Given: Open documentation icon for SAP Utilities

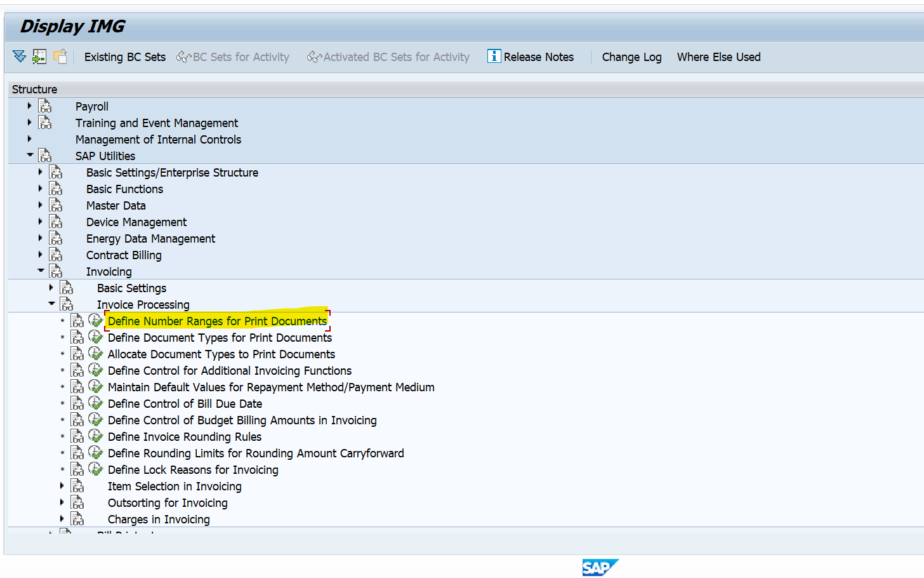Looking at the screenshot, I should click(x=45, y=156).
